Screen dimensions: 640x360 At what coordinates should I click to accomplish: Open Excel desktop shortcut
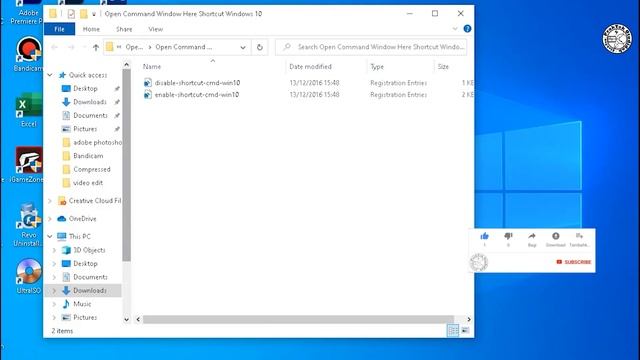click(x=29, y=110)
